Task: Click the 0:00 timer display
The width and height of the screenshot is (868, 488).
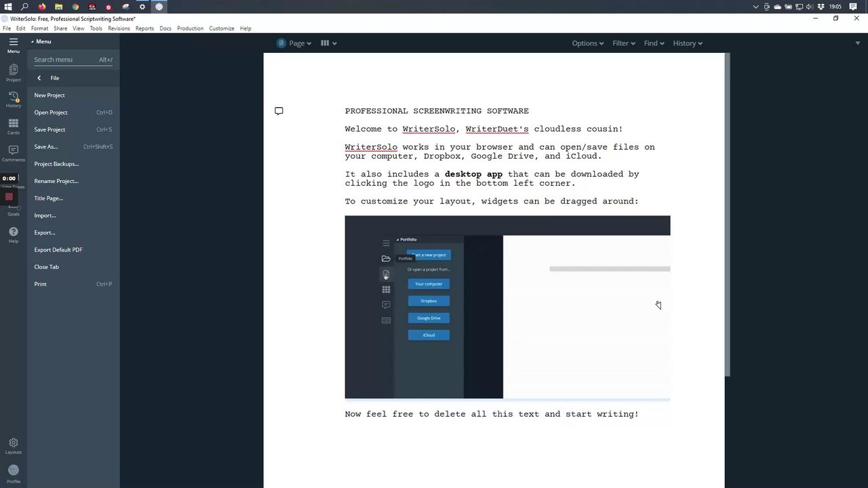Action: click(9, 178)
